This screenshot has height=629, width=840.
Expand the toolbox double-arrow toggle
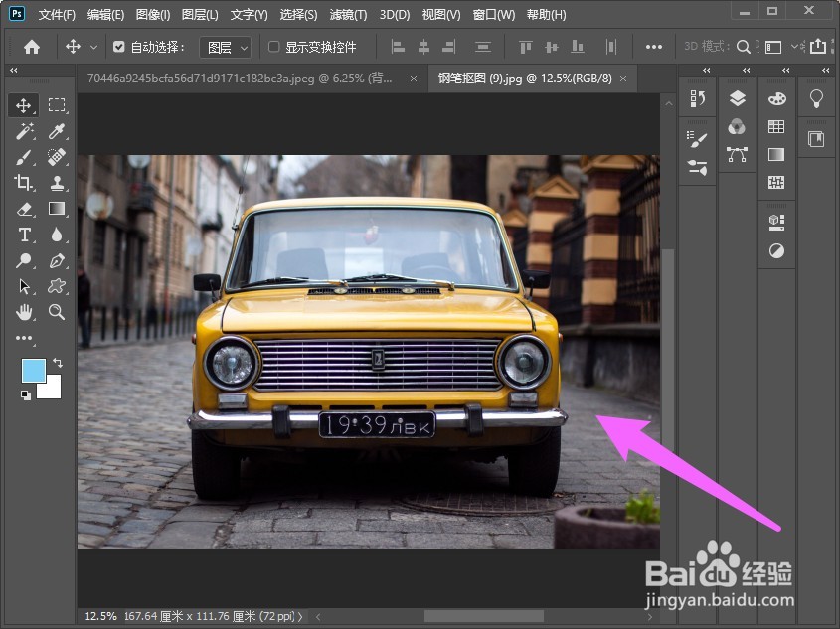[x=13, y=71]
